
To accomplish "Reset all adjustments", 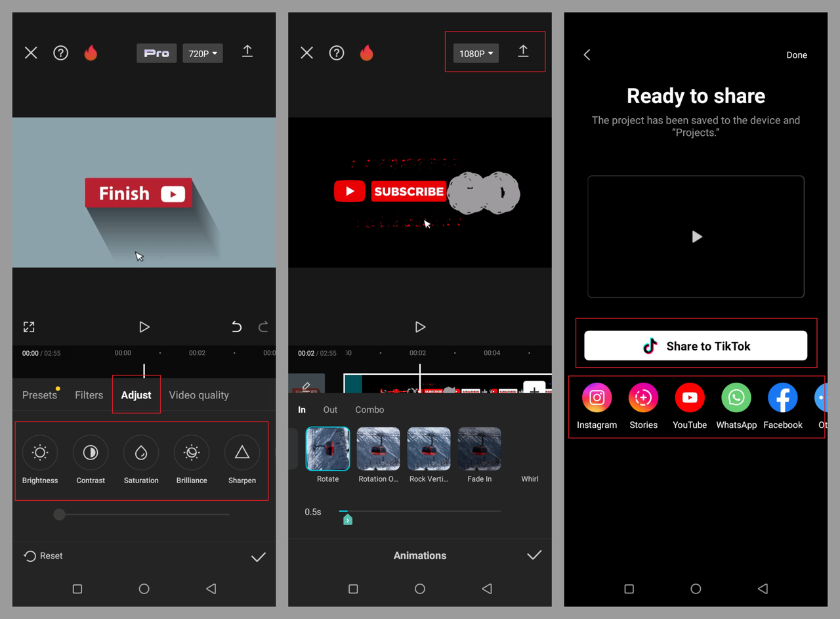I will [x=43, y=555].
